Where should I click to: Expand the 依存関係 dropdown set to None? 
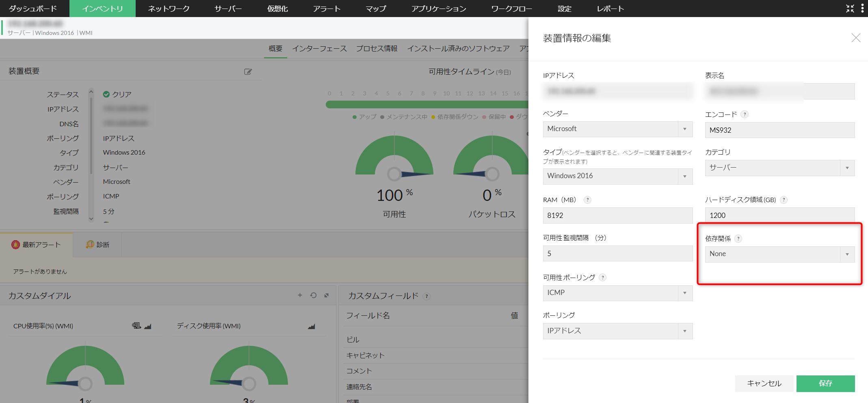[779, 254]
